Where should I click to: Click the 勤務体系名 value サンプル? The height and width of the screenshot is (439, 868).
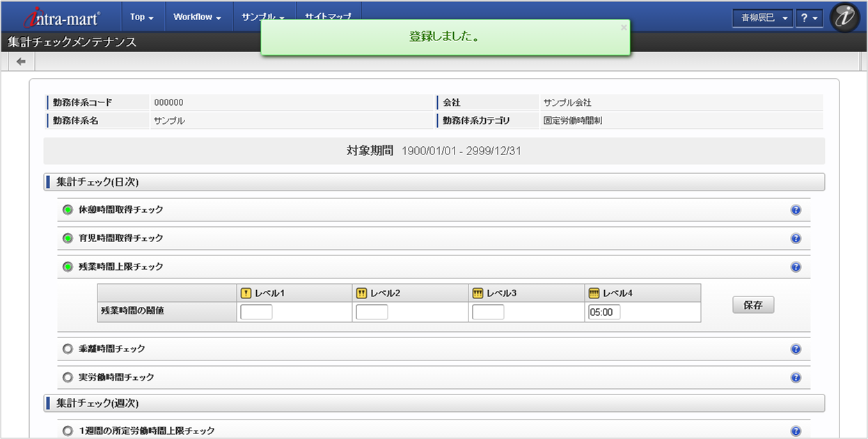point(169,120)
